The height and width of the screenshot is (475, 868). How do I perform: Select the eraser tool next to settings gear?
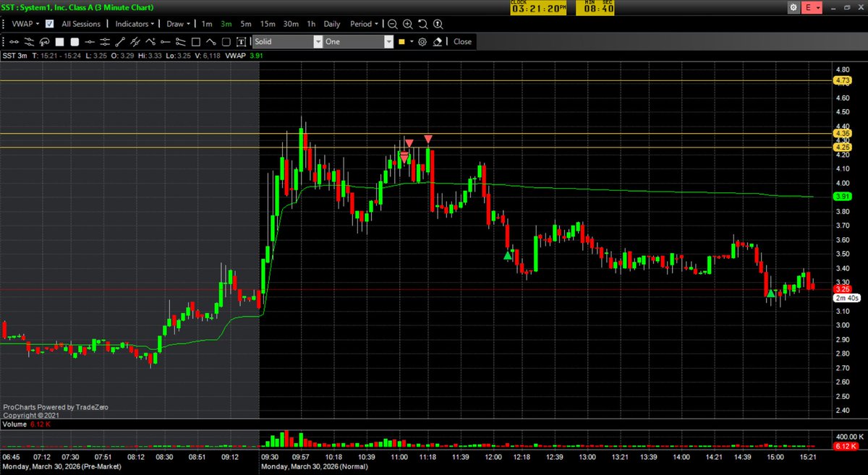coord(438,41)
